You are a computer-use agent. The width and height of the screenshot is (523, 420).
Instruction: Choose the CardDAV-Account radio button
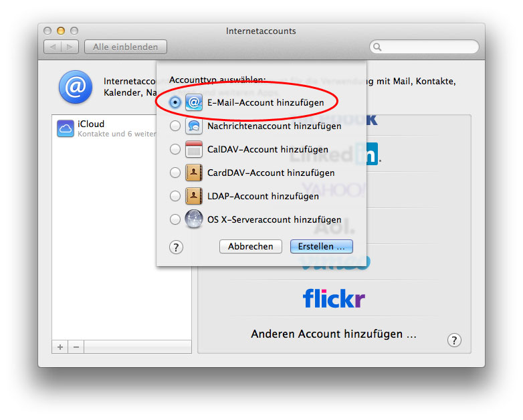coord(175,173)
